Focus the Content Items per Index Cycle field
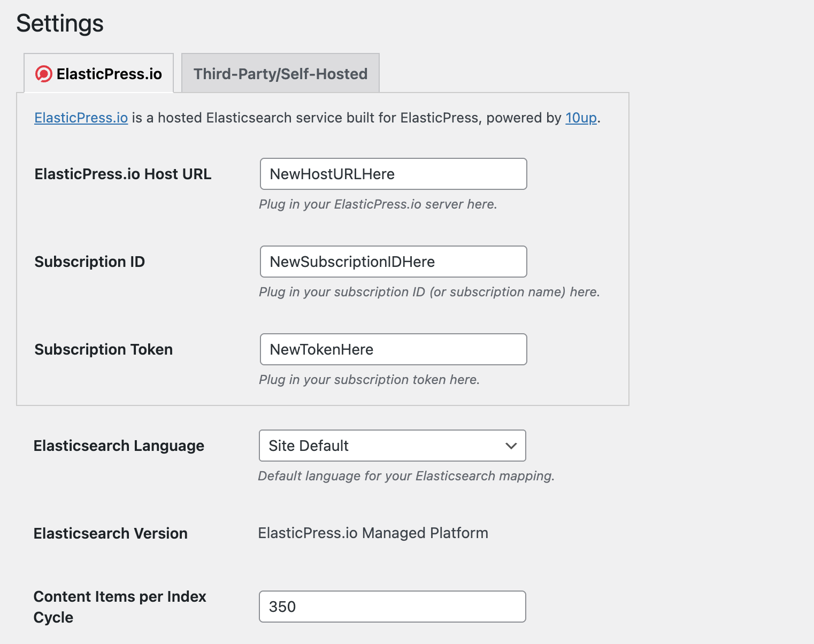This screenshot has height=644, width=814. coord(392,607)
